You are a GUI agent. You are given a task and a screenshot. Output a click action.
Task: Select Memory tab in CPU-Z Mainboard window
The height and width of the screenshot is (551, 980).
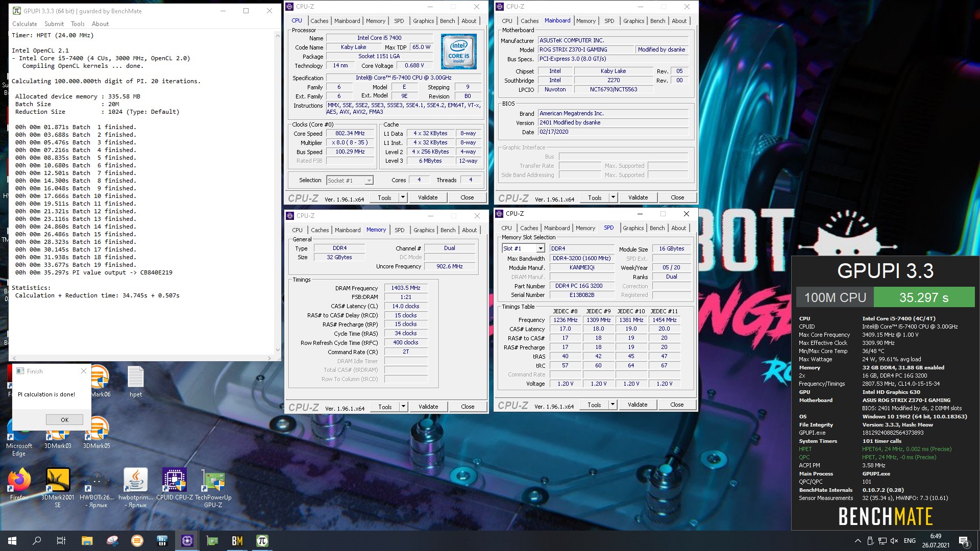tap(586, 21)
